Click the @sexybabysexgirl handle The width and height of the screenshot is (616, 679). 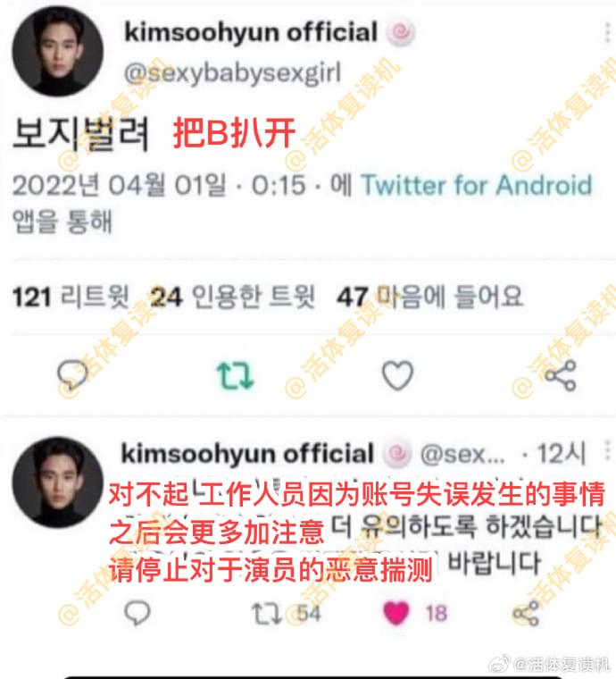[233, 73]
